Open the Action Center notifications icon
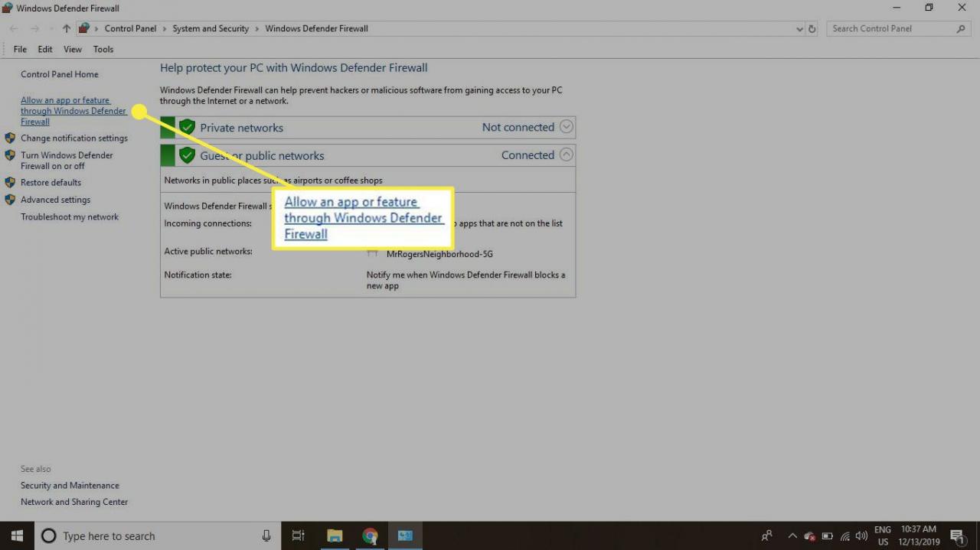This screenshot has width=980, height=550. point(957,535)
